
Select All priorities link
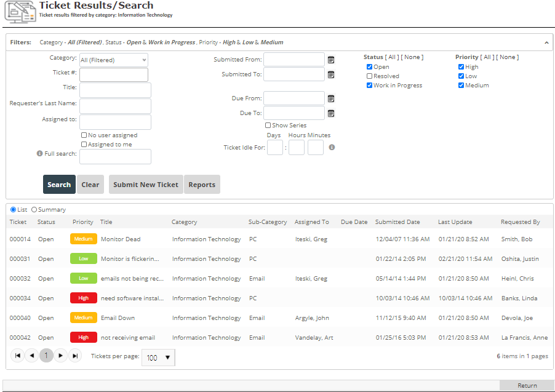pos(487,57)
